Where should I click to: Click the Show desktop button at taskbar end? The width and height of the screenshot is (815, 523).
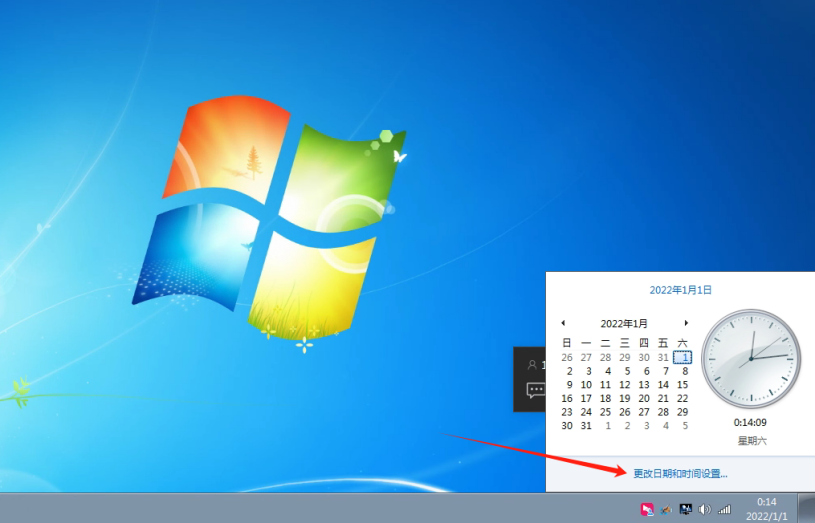pyautogui.click(x=806, y=508)
